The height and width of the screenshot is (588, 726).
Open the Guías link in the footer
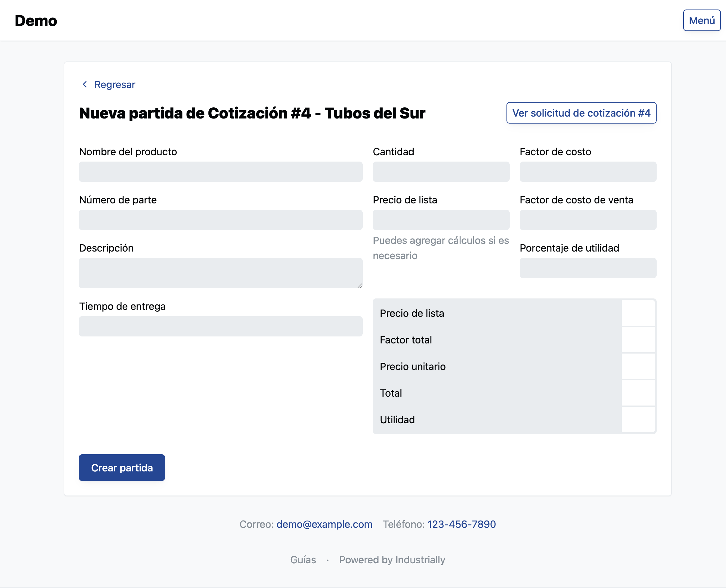tap(303, 560)
